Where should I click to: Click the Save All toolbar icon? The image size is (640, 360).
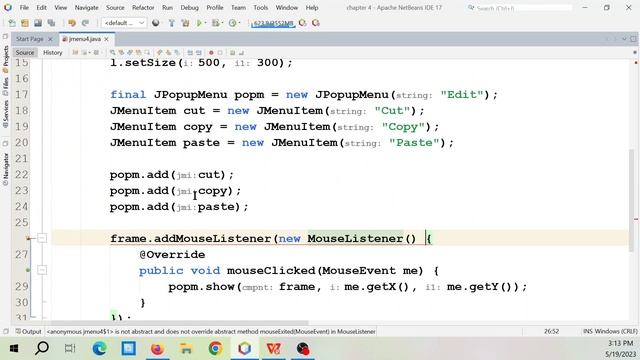click(x=51, y=23)
